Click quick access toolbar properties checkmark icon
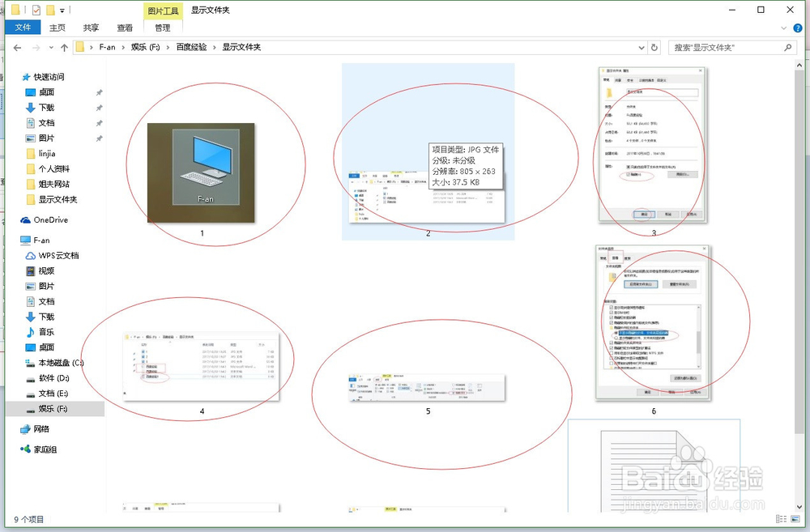This screenshot has height=532, width=810. (x=36, y=10)
